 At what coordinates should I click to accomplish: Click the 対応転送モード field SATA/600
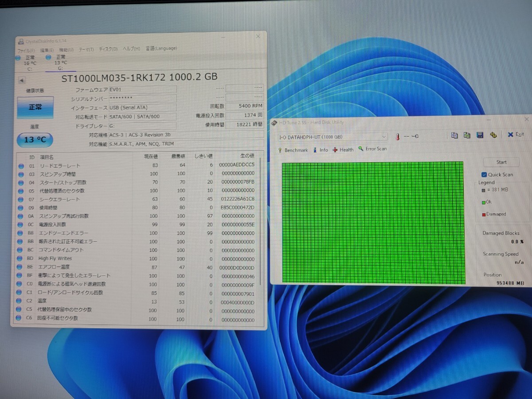click(x=143, y=117)
